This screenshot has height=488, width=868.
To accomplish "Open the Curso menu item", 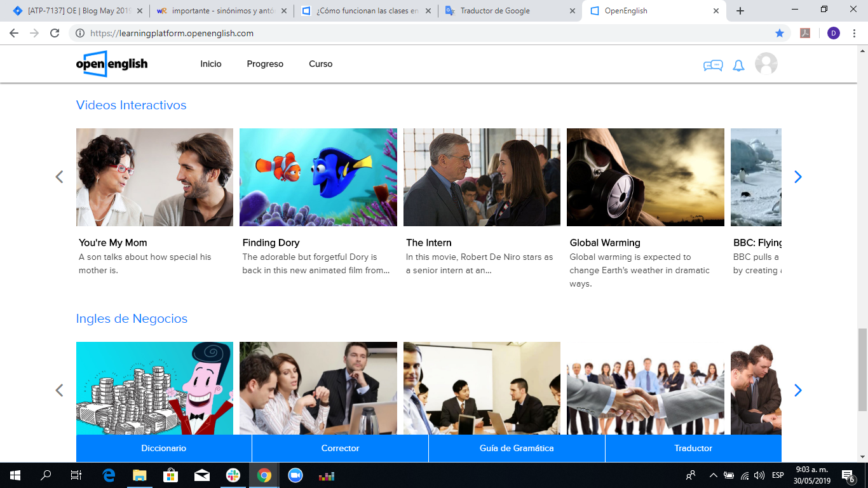I will (x=320, y=64).
